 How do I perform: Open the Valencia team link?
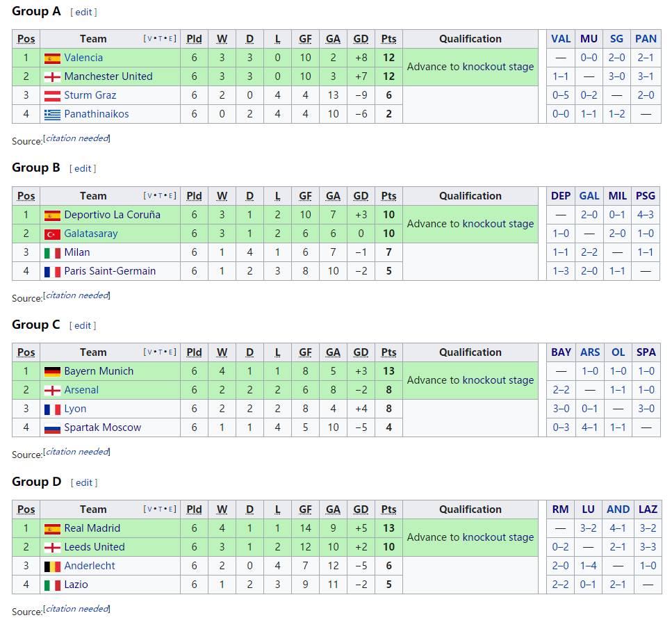pyautogui.click(x=83, y=58)
